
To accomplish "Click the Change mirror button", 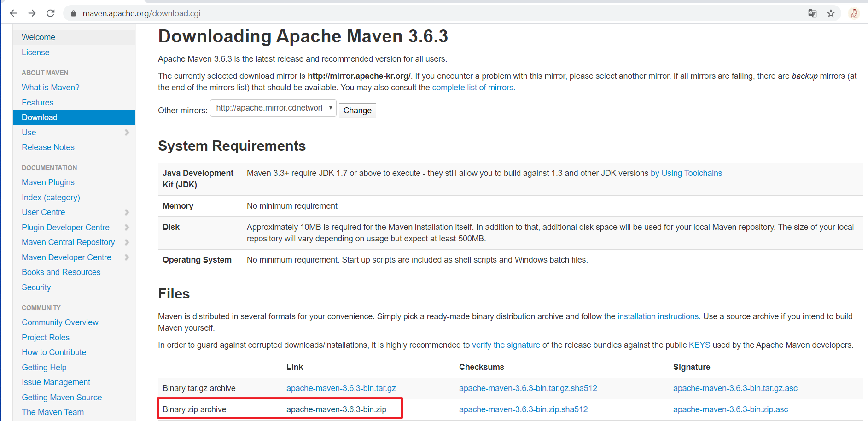I will tap(357, 111).
